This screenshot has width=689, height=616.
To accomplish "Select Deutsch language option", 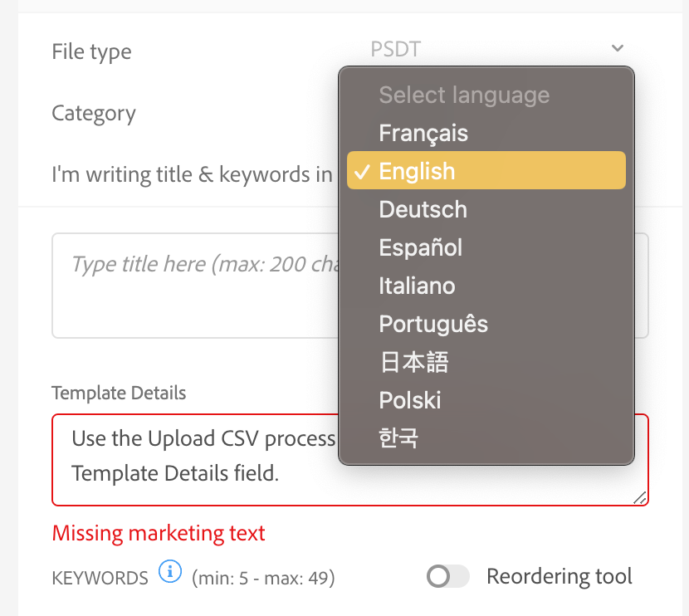I will pyautogui.click(x=423, y=209).
